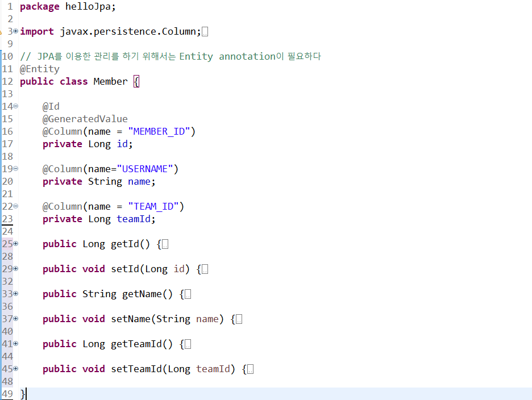Image resolution: width=532 pixels, height=400 pixels.
Task: Collapse the TEAM_ID column field at line 22
Action: pos(15,206)
